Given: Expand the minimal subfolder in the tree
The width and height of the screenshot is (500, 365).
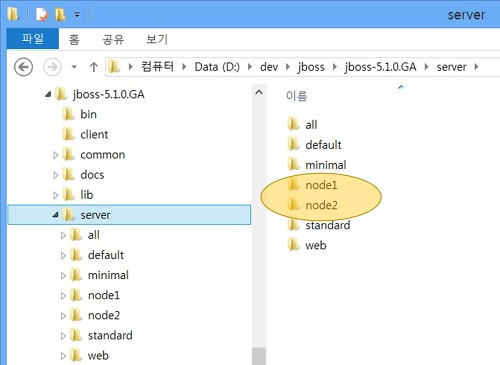Looking at the screenshot, I should click(x=63, y=275).
